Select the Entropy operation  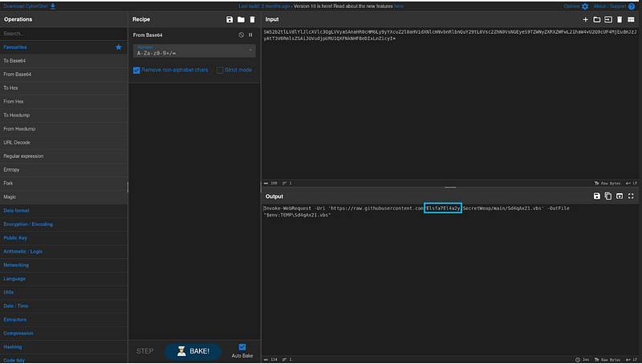click(64, 170)
